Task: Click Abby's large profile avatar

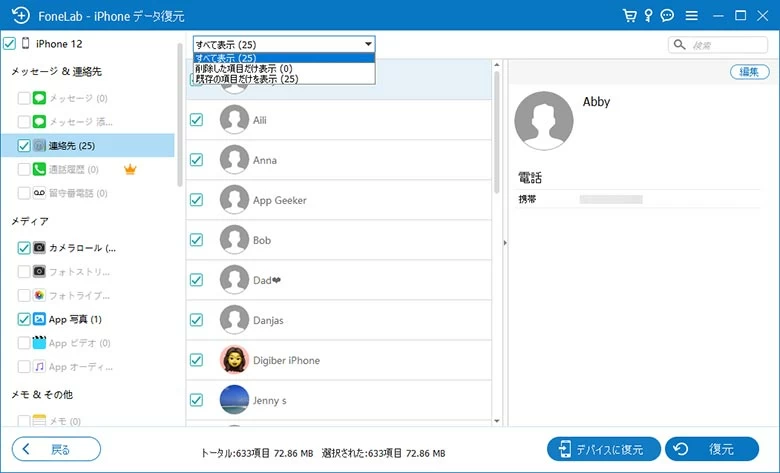Action: 544,120
